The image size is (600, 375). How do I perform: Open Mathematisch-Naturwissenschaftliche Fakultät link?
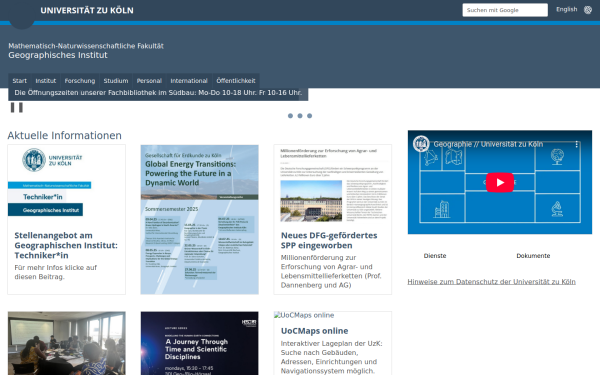pos(86,46)
